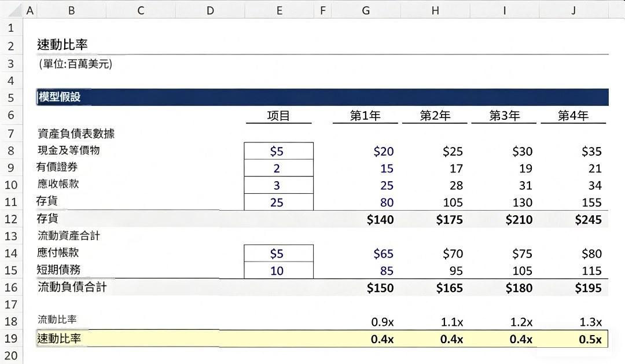Click the 有價證券 label
Screen dimensions: 625x364
(57, 167)
